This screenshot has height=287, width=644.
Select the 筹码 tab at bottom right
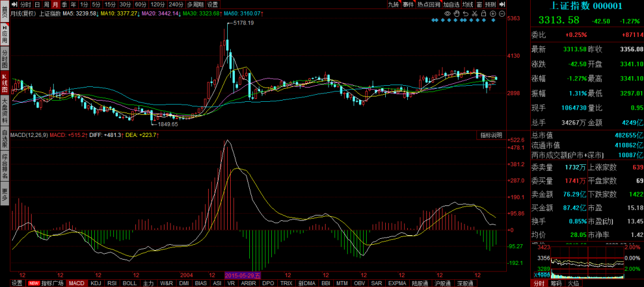tap(556, 283)
